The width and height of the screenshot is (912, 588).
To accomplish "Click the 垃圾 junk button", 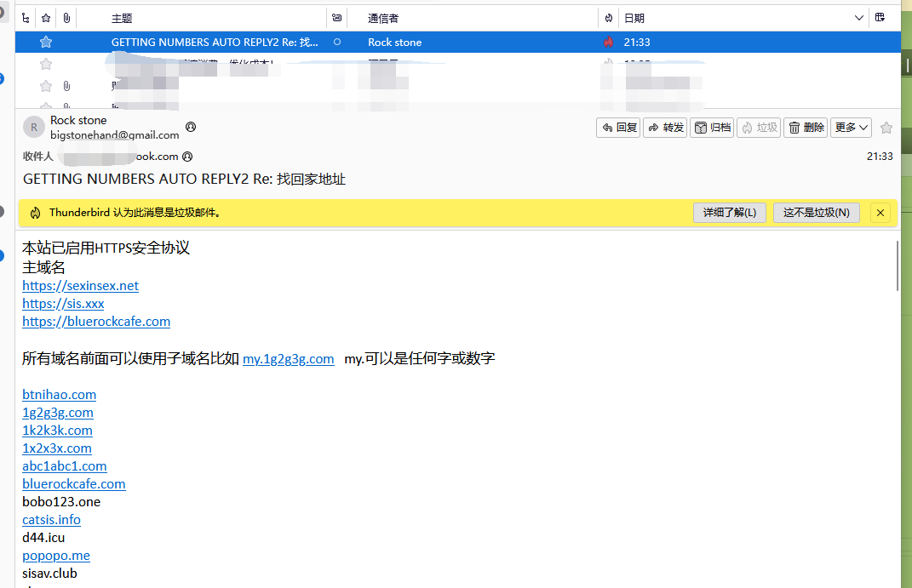I will pyautogui.click(x=759, y=128).
